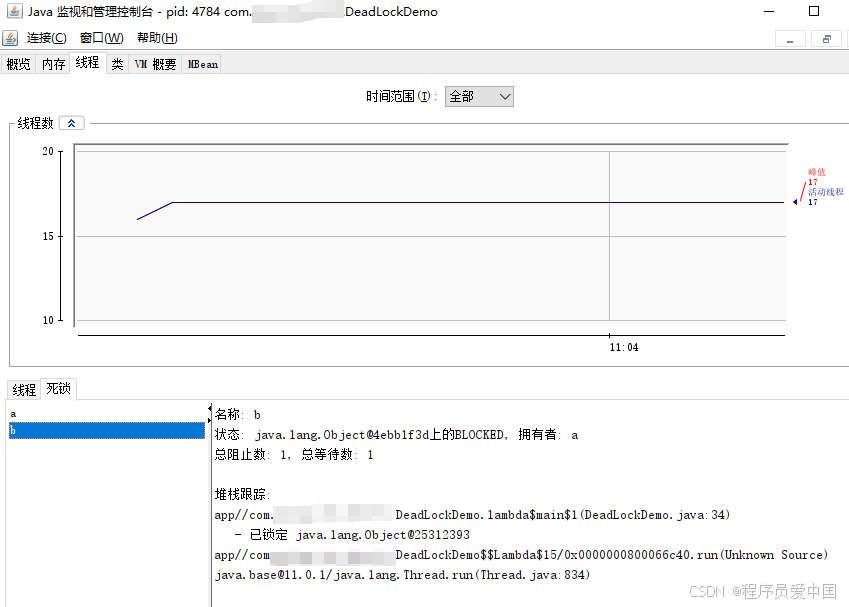Switch to the 类 tab
Viewport: 849px width, 607px height.
coord(117,64)
